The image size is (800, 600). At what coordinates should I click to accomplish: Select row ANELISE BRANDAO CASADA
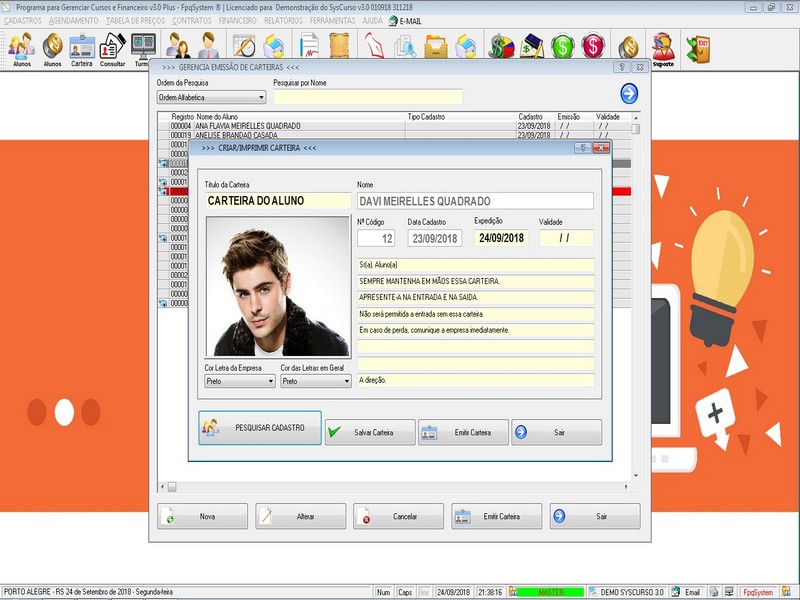394,135
